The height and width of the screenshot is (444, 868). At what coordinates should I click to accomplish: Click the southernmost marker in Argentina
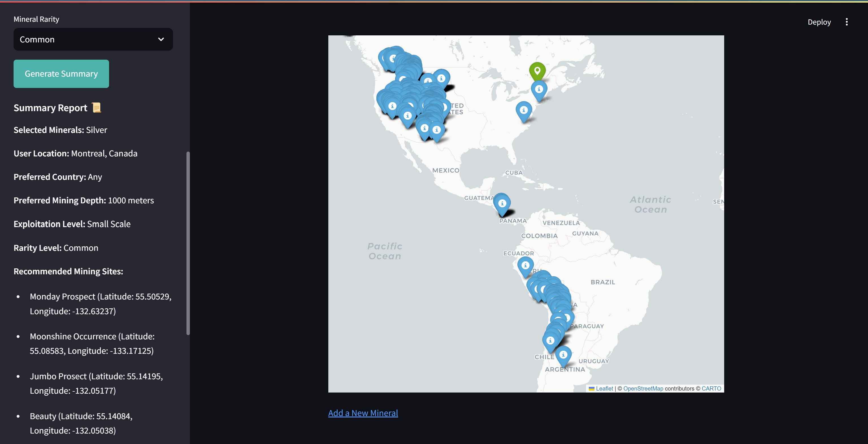click(x=563, y=355)
